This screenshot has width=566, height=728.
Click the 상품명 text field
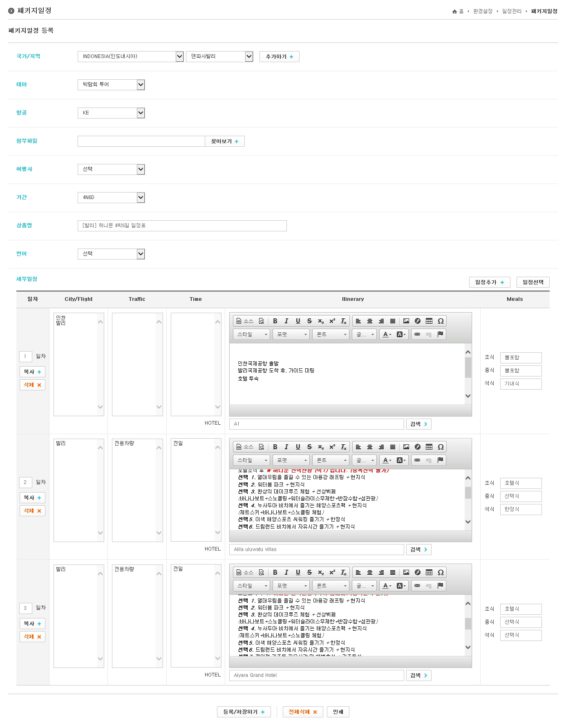(x=182, y=226)
